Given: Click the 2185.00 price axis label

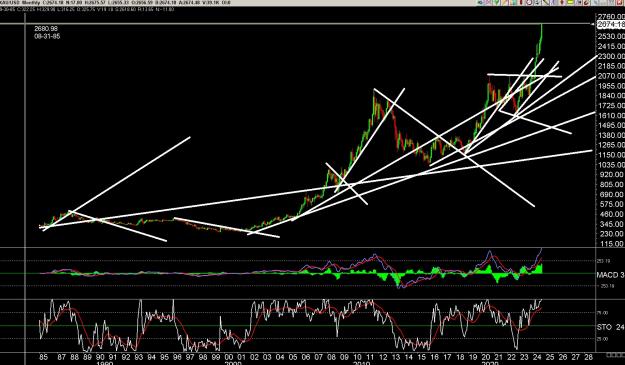Looking at the screenshot, I should (611, 66).
